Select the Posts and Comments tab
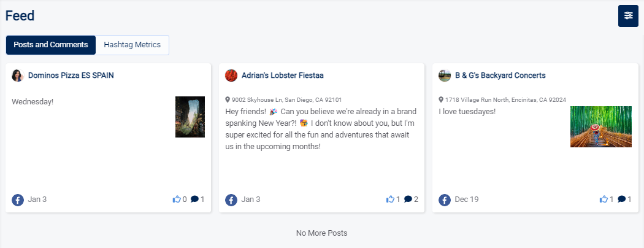Screen dimensions: 644x248 click(51, 45)
